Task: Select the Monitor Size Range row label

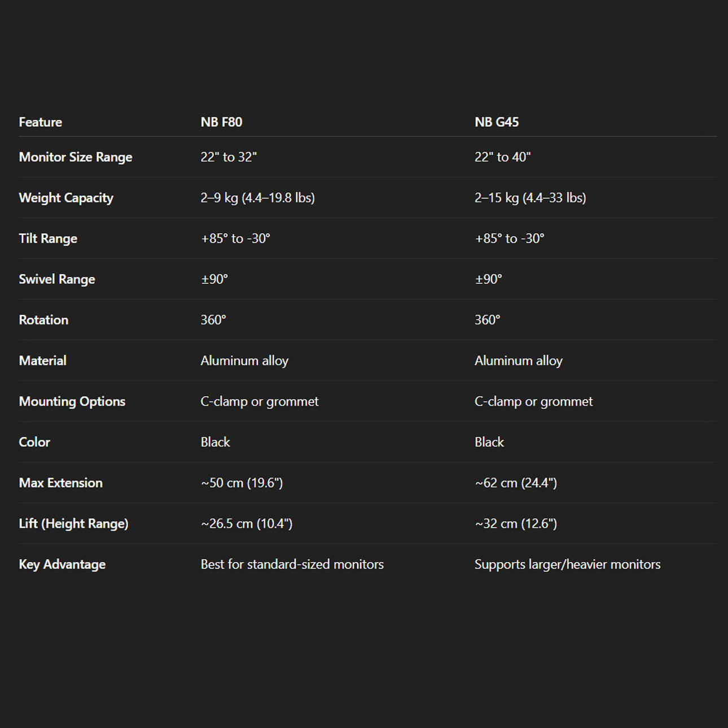Action: pyautogui.click(x=76, y=157)
